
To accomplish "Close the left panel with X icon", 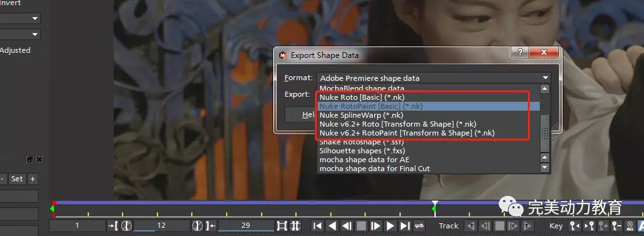I will (39, 160).
